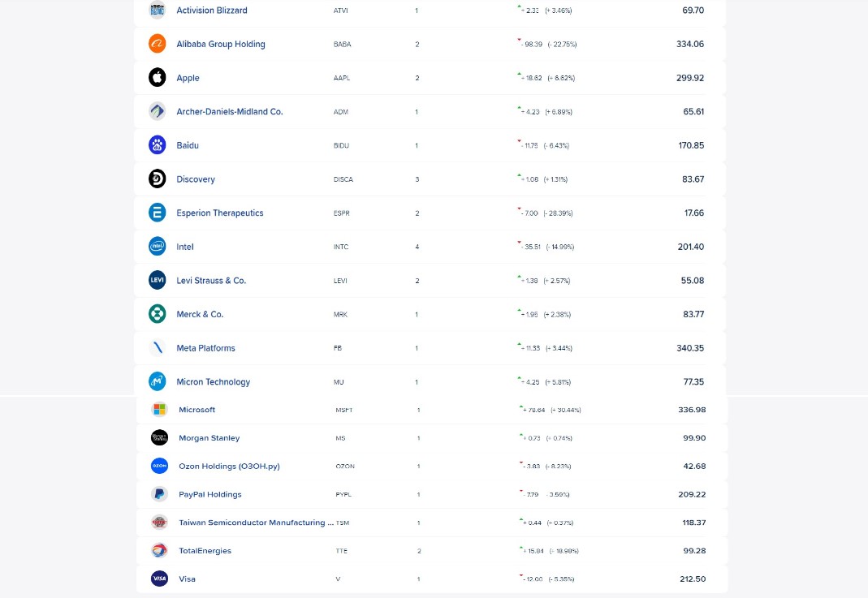The width and height of the screenshot is (868, 598).
Task: Open the Activision Blizzard stock link
Action: (x=212, y=10)
